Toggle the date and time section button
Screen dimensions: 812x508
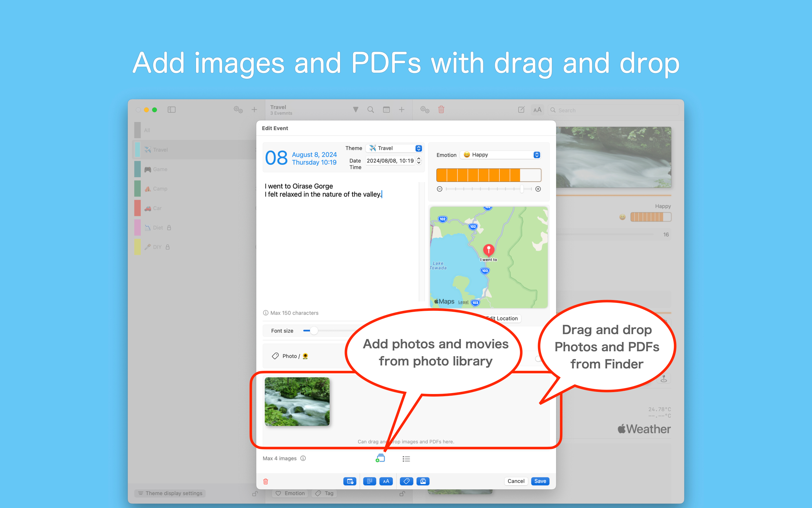click(x=350, y=481)
